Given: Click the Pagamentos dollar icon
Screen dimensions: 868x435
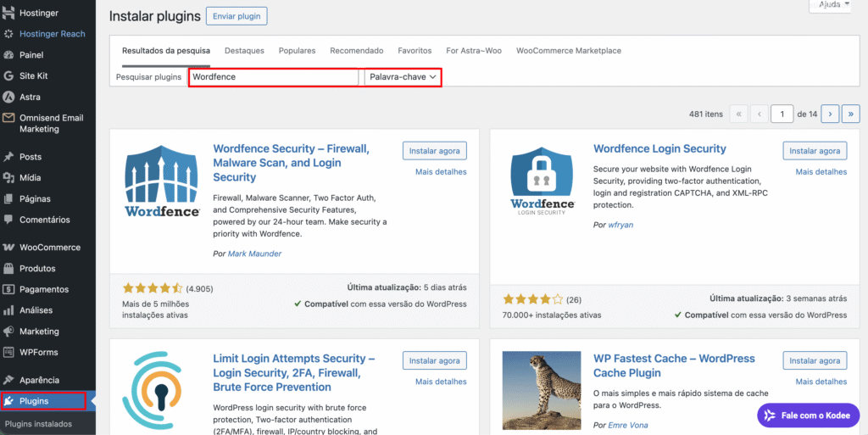Looking at the screenshot, I should pos(8,289).
